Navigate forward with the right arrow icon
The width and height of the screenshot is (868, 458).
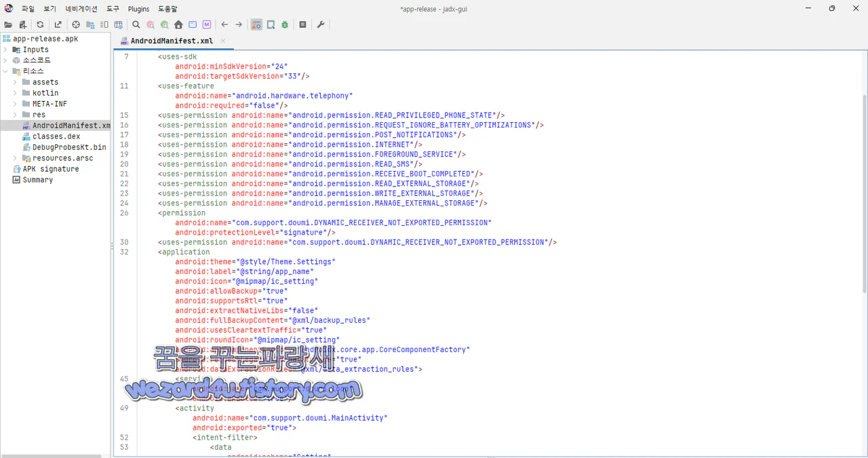(x=239, y=24)
